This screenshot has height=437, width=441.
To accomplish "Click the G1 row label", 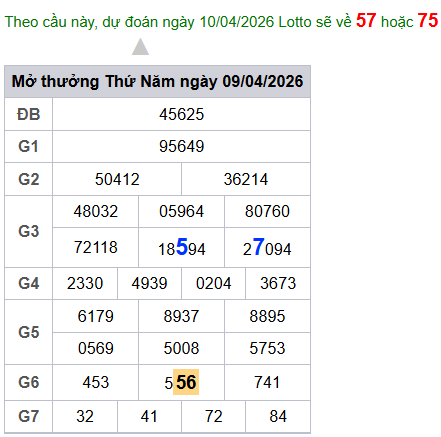I will point(29,146).
